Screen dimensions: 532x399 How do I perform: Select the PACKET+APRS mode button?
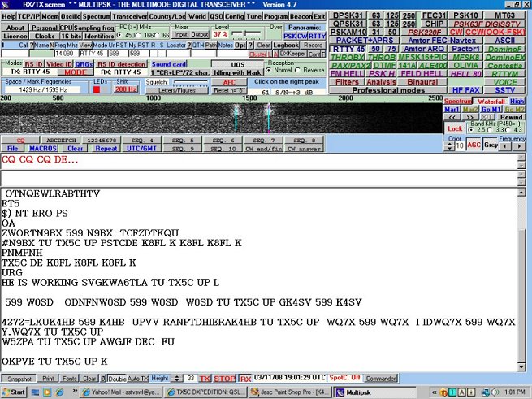pyautogui.click(x=364, y=41)
